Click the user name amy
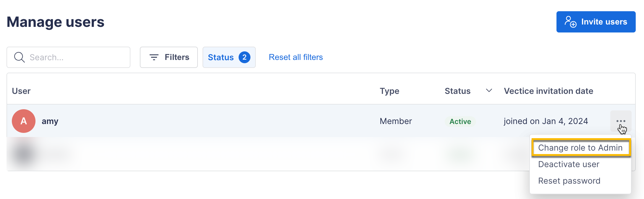 (50, 121)
